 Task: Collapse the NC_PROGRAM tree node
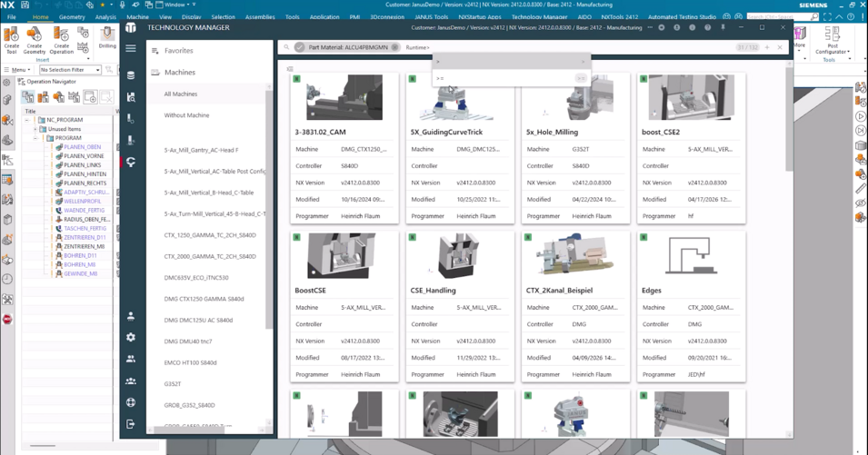(x=26, y=120)
